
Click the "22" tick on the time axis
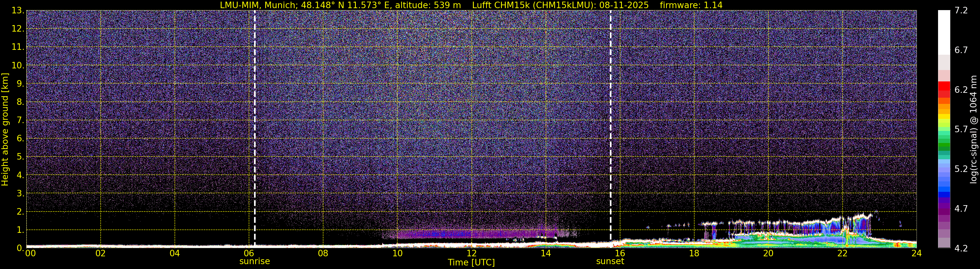(842, 253)
